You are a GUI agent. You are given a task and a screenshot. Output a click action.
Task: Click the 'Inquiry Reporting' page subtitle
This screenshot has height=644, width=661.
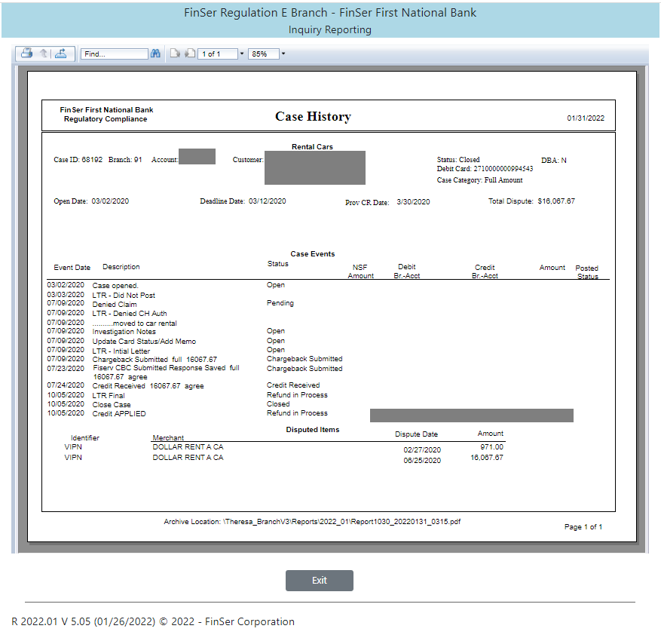tap(330, 30)
